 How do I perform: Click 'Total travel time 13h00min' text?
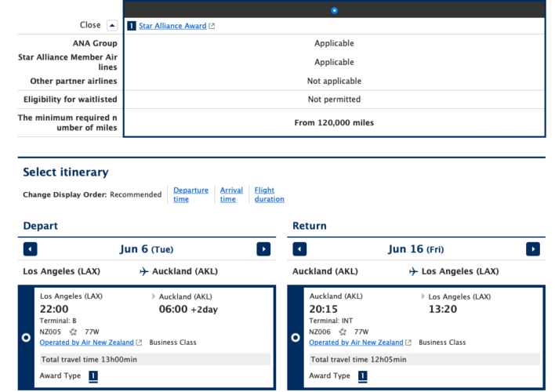coord(89,359)
